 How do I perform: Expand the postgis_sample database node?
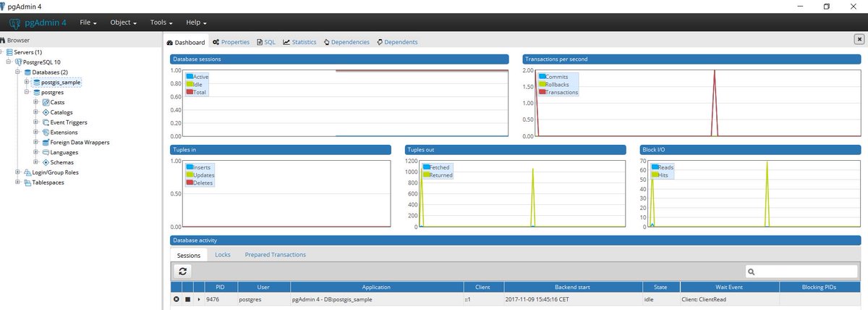(x=26, y=83)
